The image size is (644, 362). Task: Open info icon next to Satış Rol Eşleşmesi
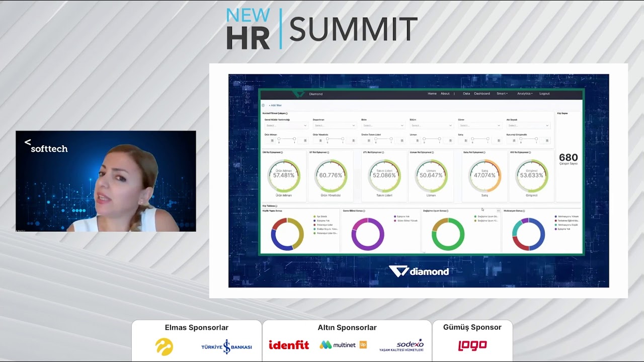tap(485, 152)
